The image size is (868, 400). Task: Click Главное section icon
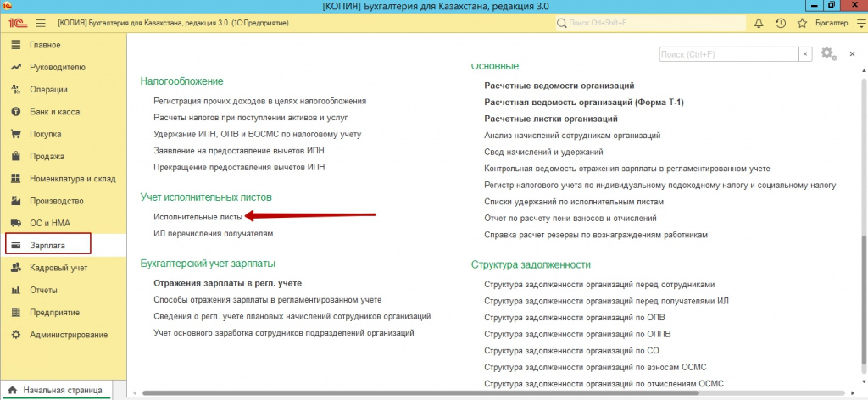[16, 45]
